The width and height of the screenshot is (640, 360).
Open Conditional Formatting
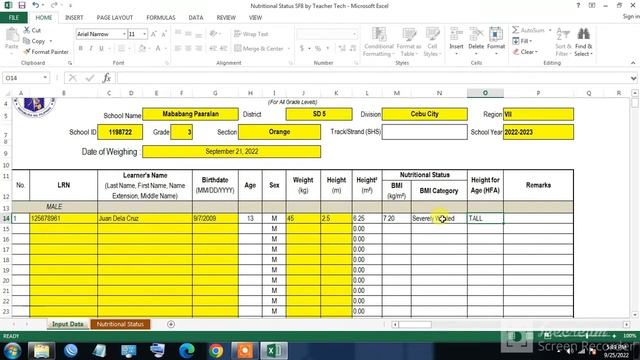(x=379, y=42)
